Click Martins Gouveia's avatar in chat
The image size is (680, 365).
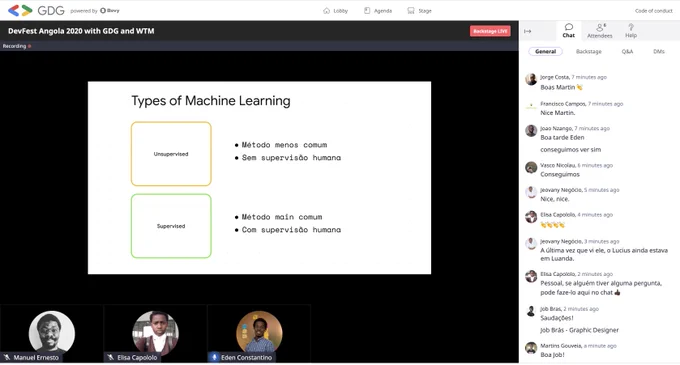531,348
